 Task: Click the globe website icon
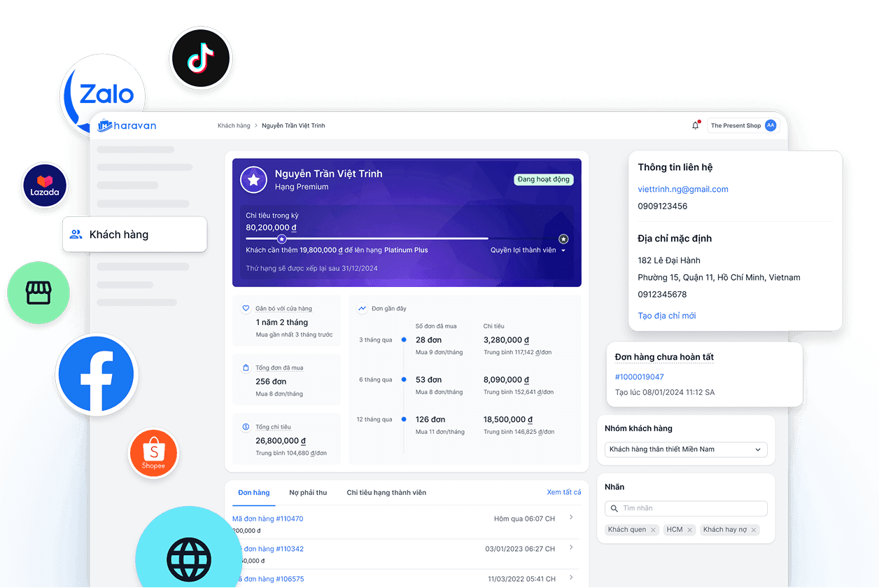(x=188, y=558)
